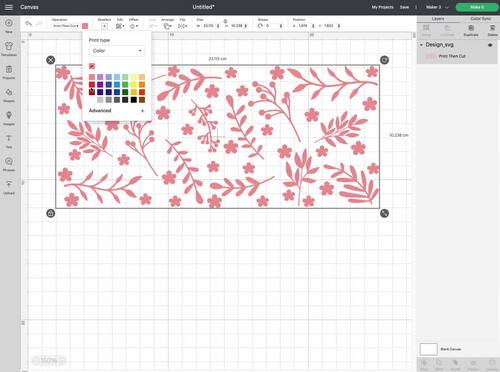Image resolution: width=500 pixels, height=372 pixels.
Task: Click the resize handle on the selection
Action: 384,213
